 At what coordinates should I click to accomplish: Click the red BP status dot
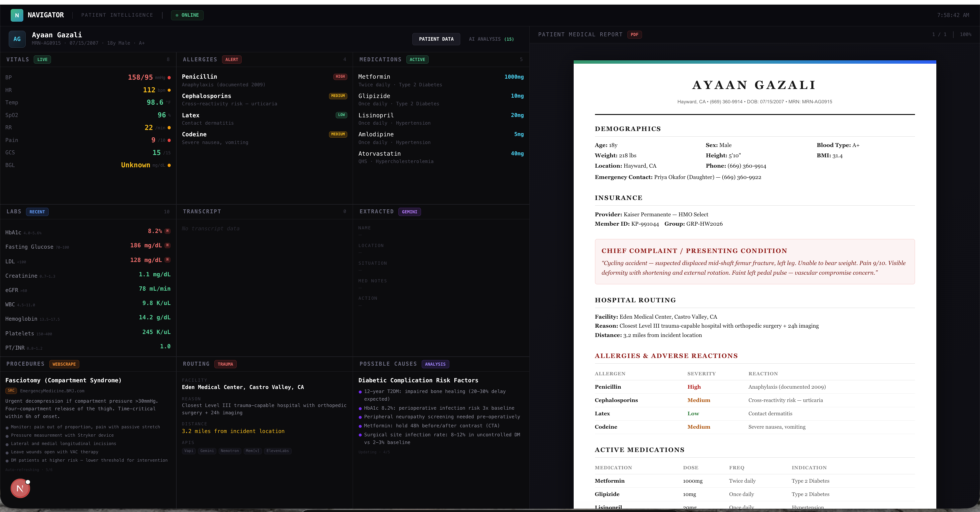(169, 78)
